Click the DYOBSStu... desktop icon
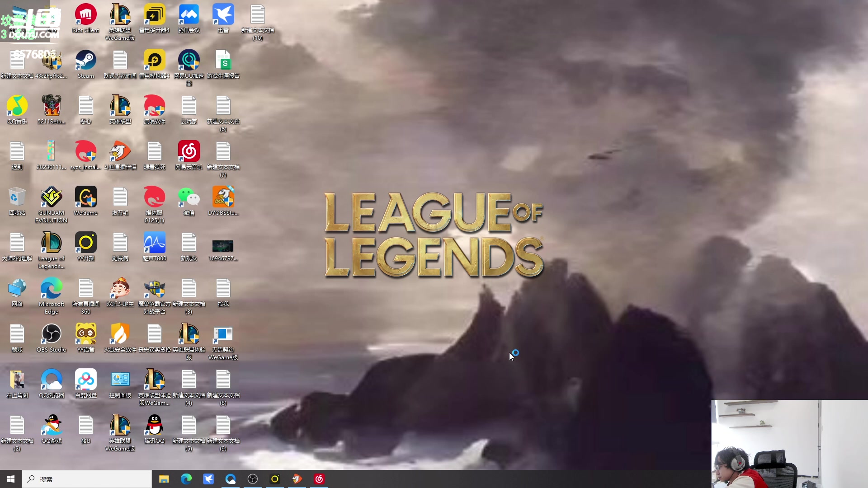The height and width of the screenshot is (488, 868). [x=223, y=202]
